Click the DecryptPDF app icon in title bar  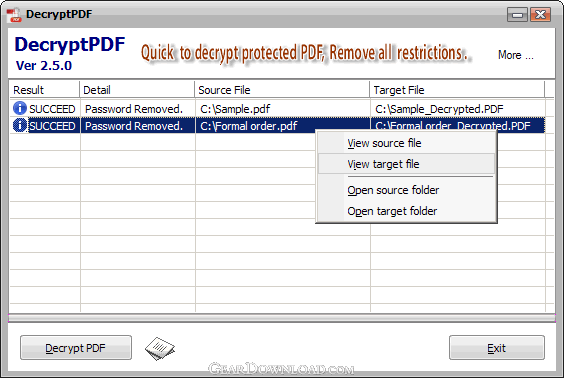[14, 15]
